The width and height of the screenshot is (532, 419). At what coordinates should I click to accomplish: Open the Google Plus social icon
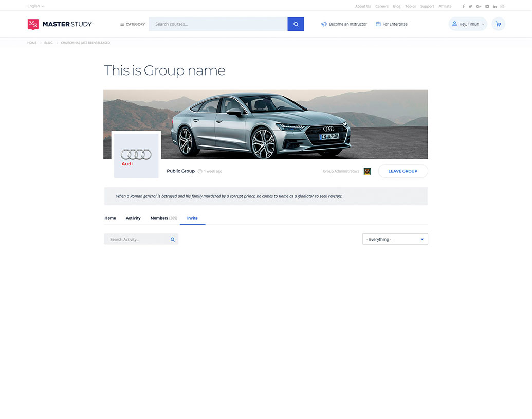479,6
